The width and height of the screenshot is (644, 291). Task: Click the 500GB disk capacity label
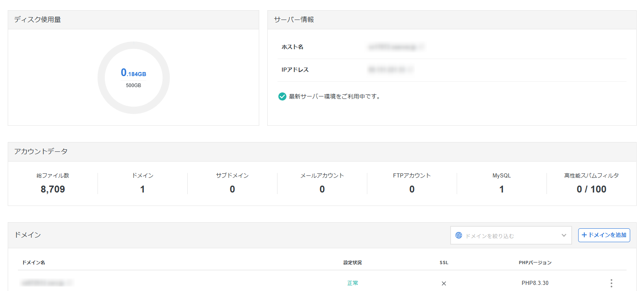point(133,85)
